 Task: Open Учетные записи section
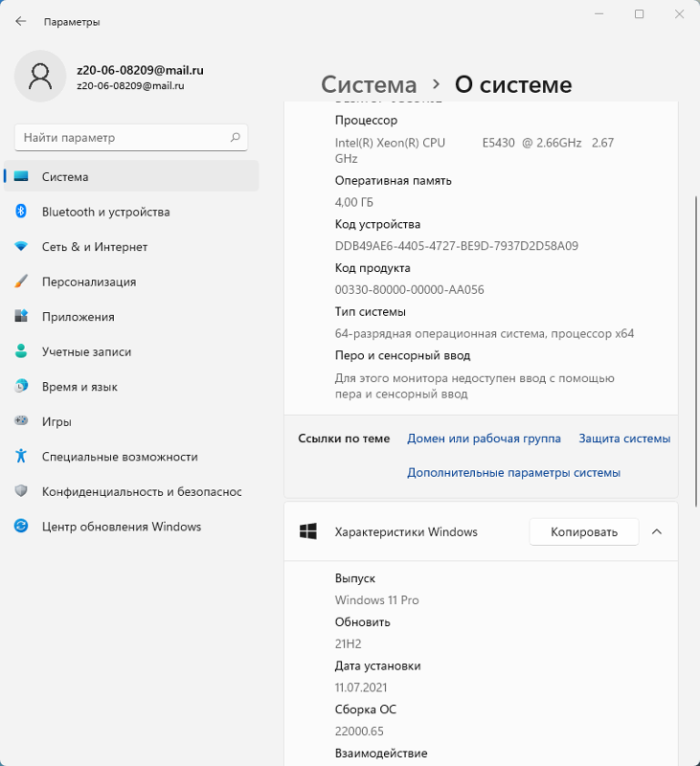[131, 351]
